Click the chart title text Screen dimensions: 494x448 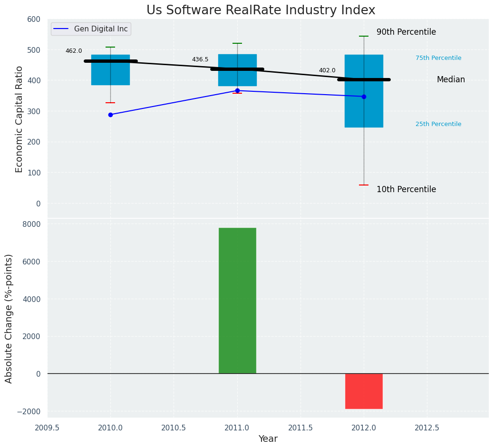(x=261, y=10)
